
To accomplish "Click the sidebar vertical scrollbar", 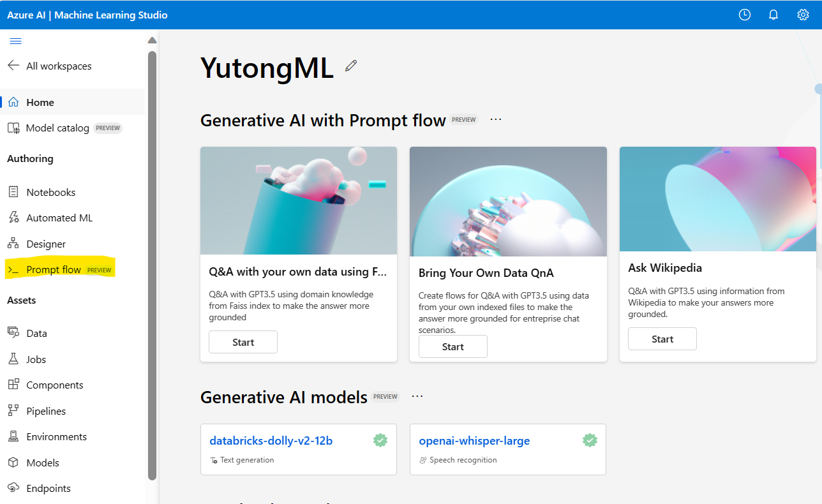I will (x=152, y=265).
